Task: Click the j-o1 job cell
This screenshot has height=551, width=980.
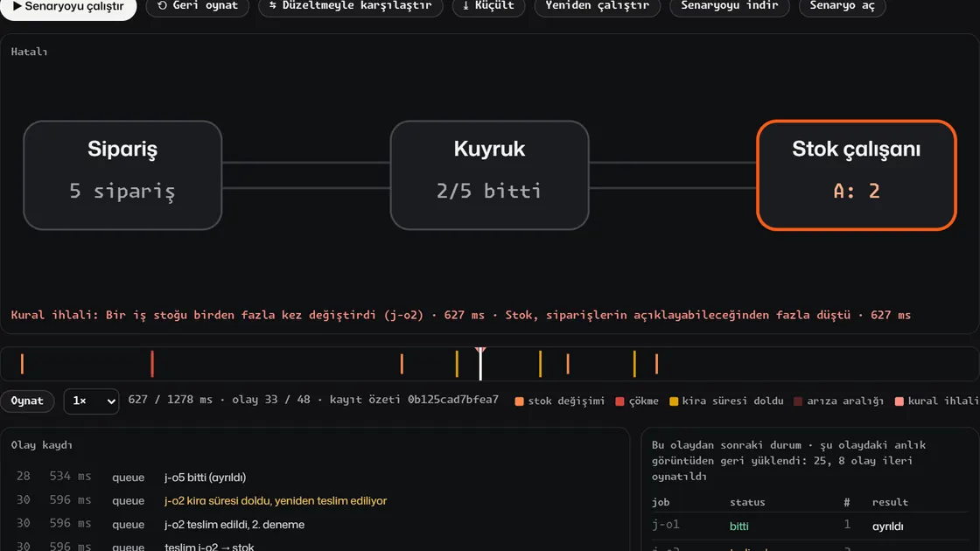Action: tap(666, 525)
